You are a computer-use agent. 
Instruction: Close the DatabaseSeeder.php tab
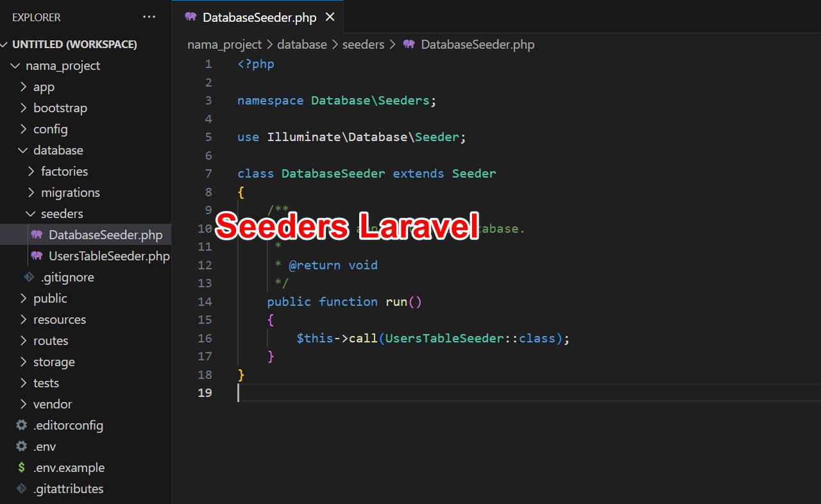330,17
